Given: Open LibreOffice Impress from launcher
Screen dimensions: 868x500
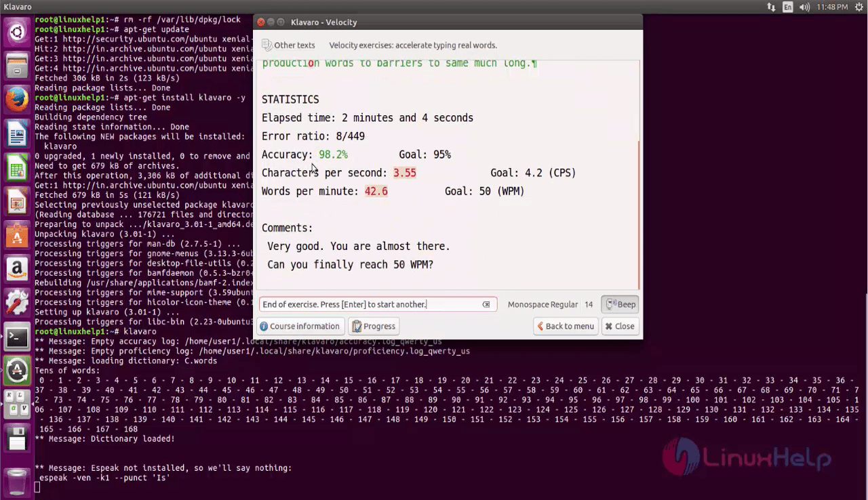Looking at the screenshot, I should [x=17, y=201].
